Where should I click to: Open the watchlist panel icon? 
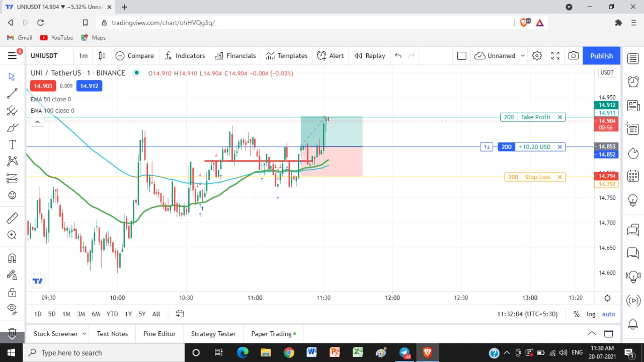point(633,59)
